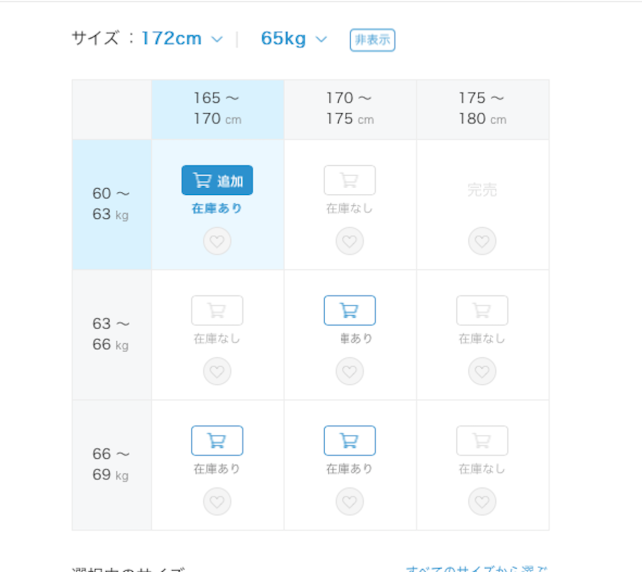Favorite the 165~170cm, 60~63kg size

tap(217, 241)
